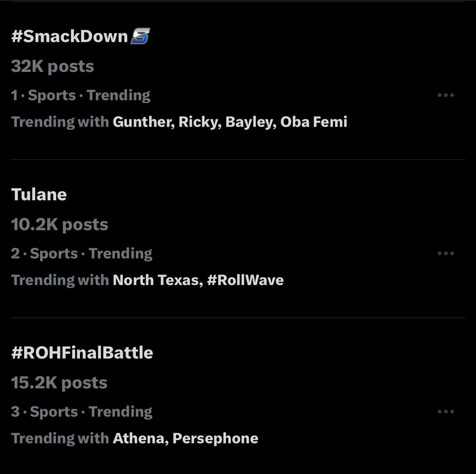Click the "1 · Sports · Trending" label

click(80, 95)
